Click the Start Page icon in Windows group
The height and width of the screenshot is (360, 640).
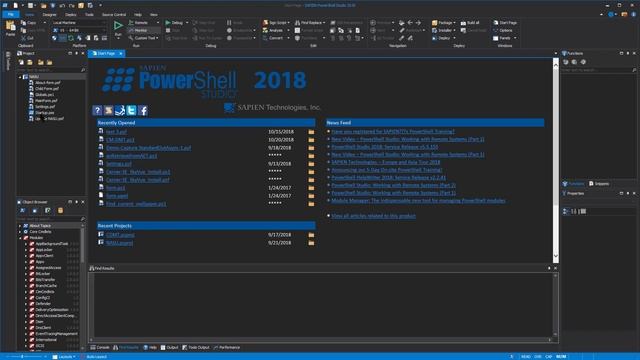coord(496,23)
